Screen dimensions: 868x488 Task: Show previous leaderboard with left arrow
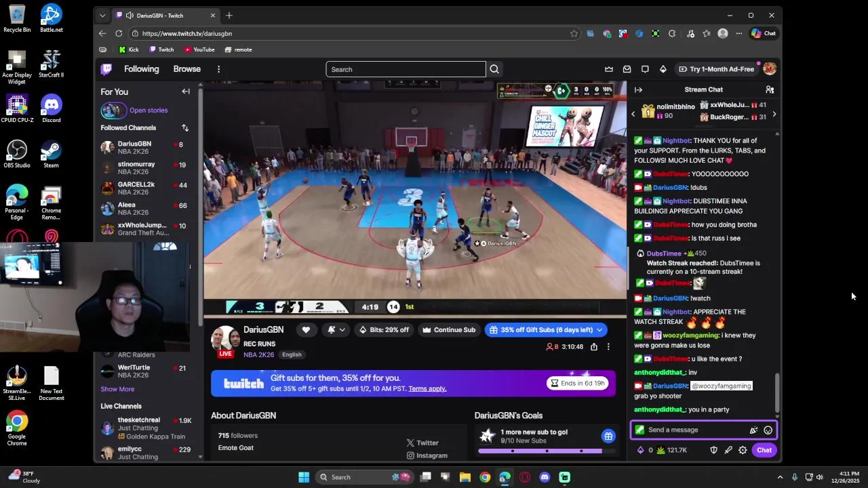[633, 114]
